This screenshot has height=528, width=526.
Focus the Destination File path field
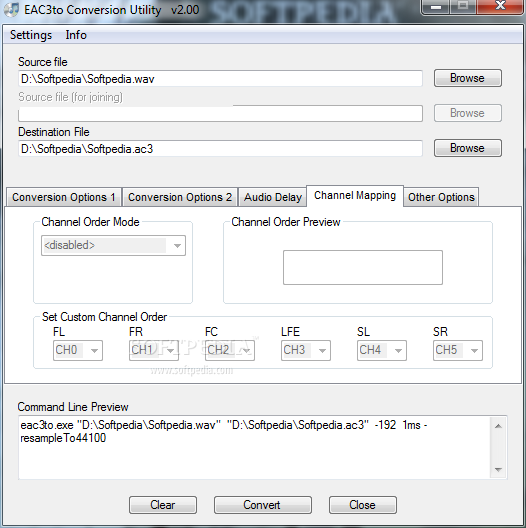coord(220,148)
